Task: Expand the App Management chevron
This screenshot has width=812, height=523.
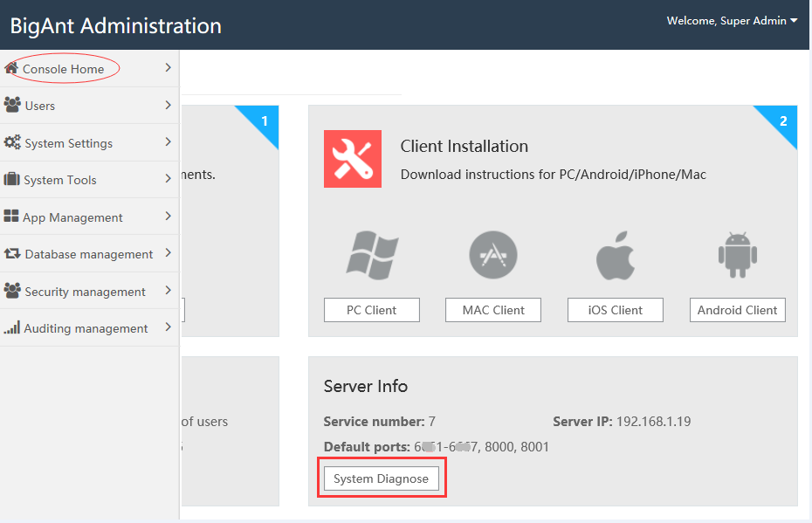Action: [x=168, y=216]
